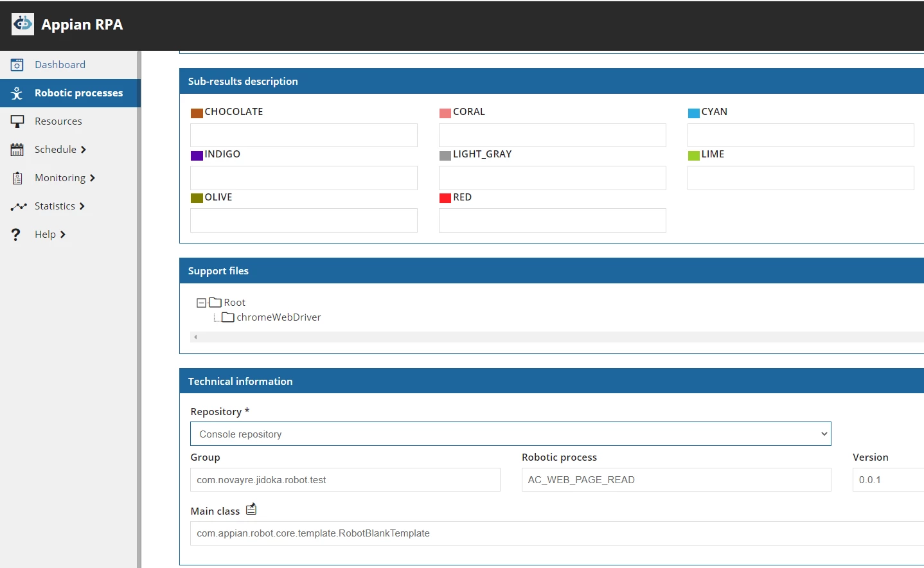Image resolution: width=924 pixels, height=568 pixels.
Task: Click the Group input field
Action: (345, 479)
